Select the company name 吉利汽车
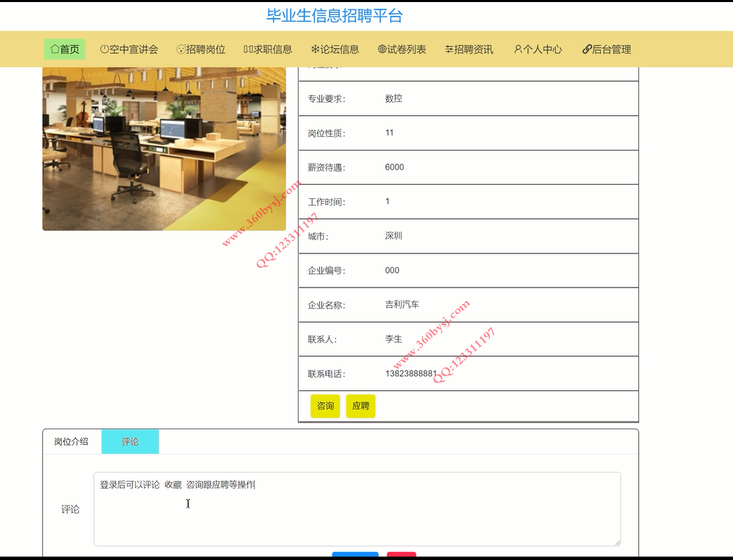 point(402,305)
